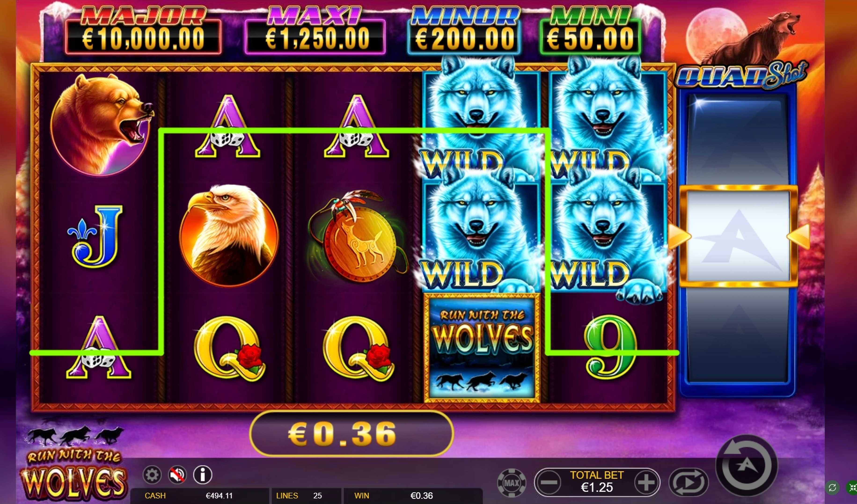The height and width of the screenshot is (504, 857).
Task: Start autoplay with the autoplay icon
Action: click(688, 482)
